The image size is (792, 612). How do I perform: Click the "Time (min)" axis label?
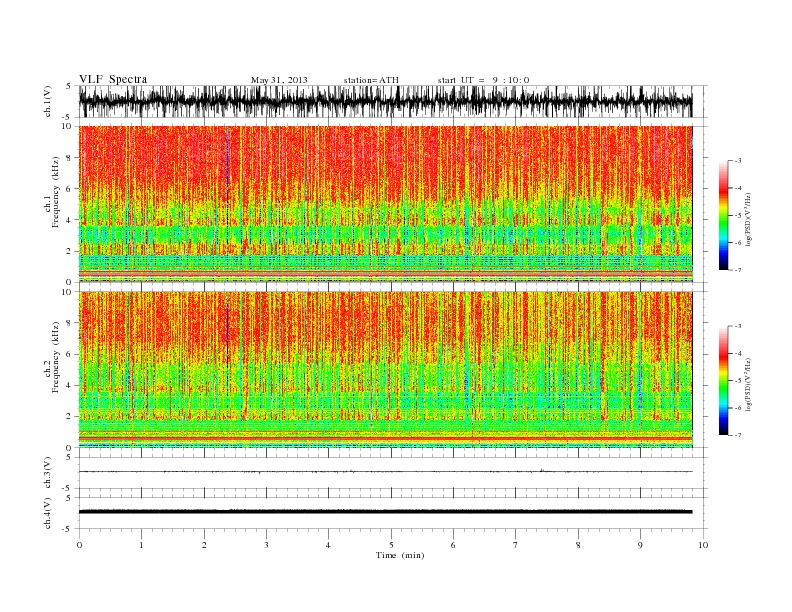(x=400, y=555)
